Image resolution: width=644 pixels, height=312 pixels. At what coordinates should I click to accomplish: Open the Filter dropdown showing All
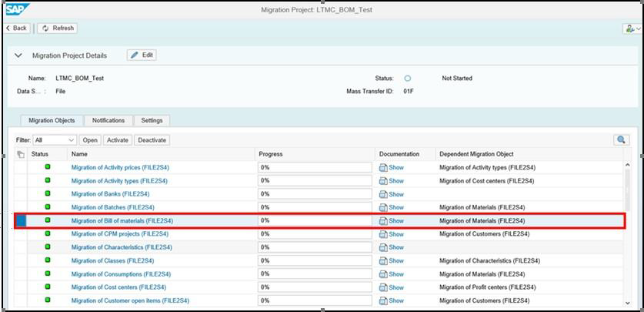tap(55, 140)
